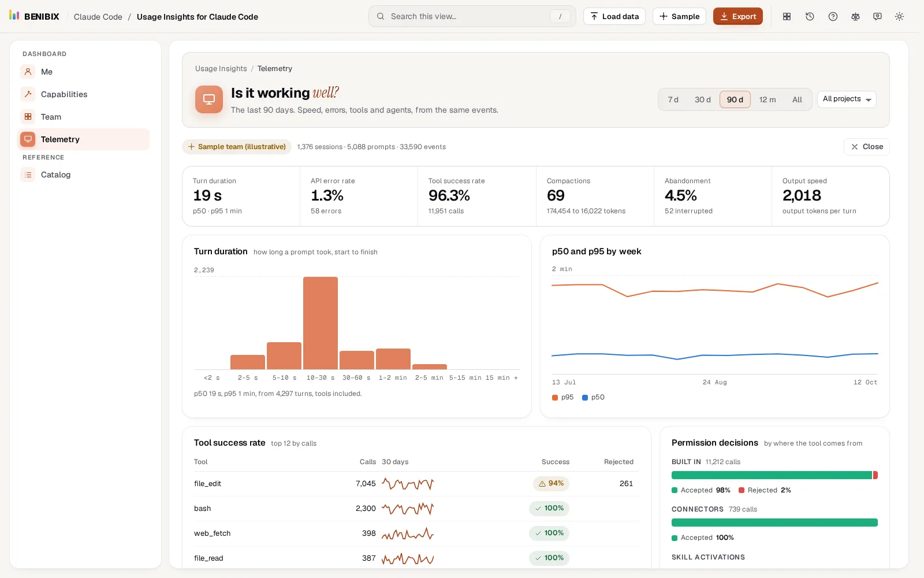The width and height of the screenshot is (924, 578).
Task: Click the large monitor icon beside heading
Action: [209, 99]
